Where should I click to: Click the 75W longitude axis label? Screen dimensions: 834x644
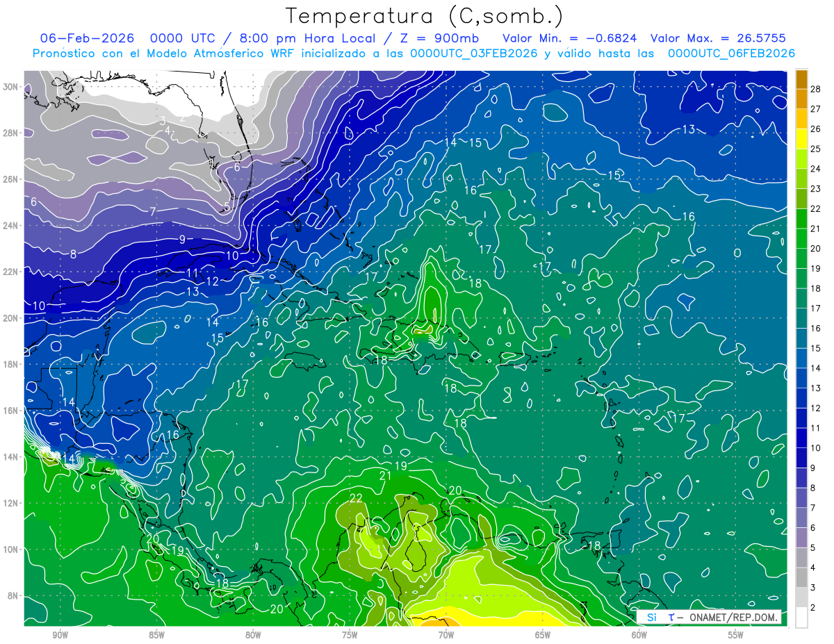pyautogui.click(x=350, y=636)
